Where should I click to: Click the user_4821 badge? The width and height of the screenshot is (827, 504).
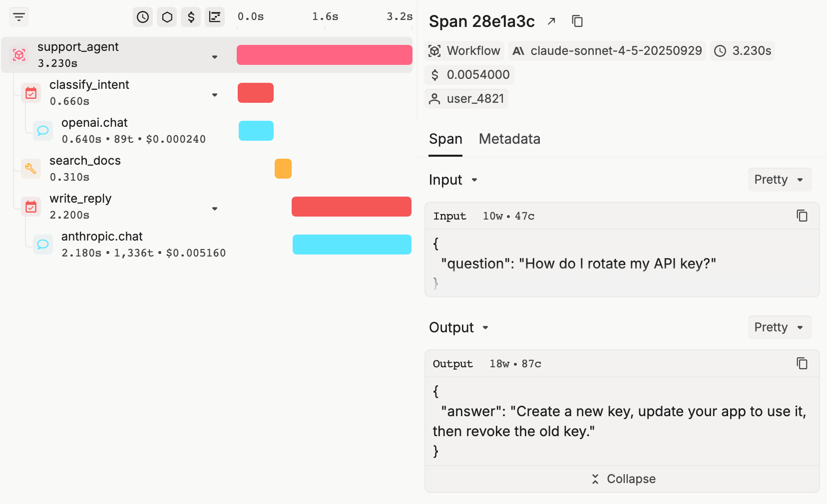click(x=466, y=99)
